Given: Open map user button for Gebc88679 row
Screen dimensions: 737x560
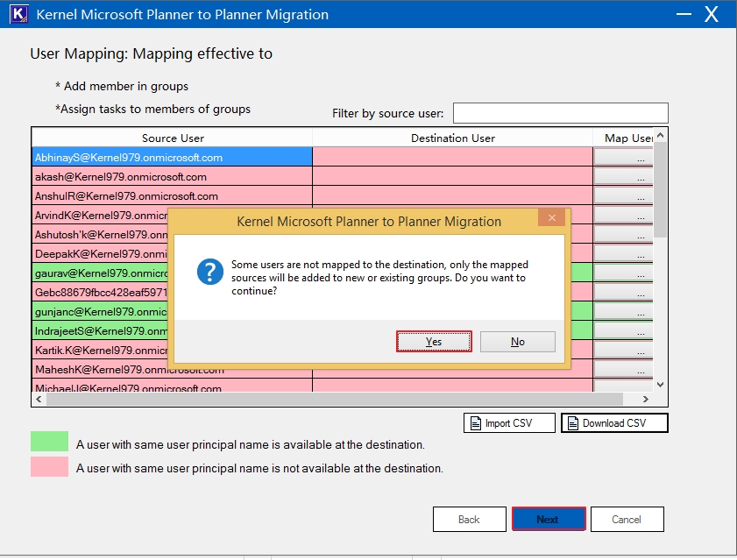Looking at the screenshot, I should point(623,292).
